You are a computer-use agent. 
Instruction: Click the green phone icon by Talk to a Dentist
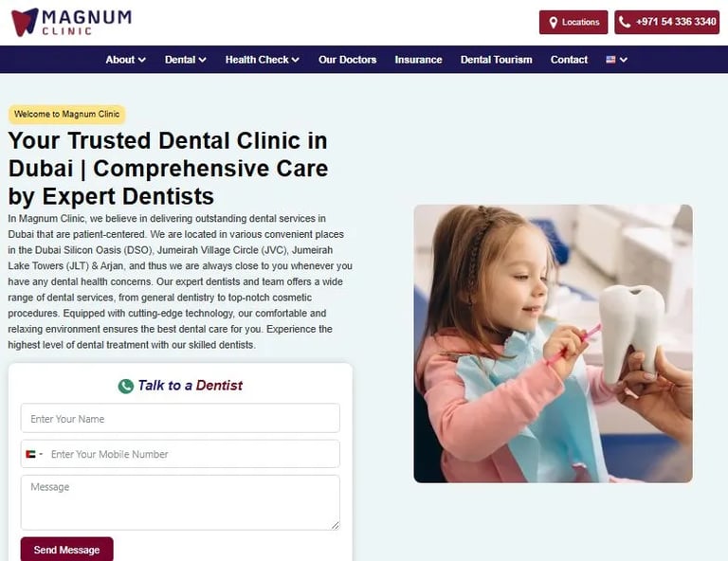point(125,386)
